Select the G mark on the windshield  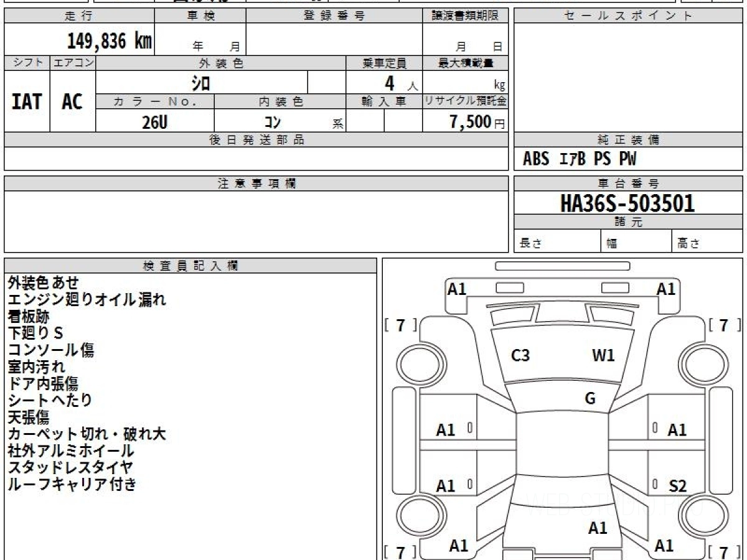pos(590,399)
